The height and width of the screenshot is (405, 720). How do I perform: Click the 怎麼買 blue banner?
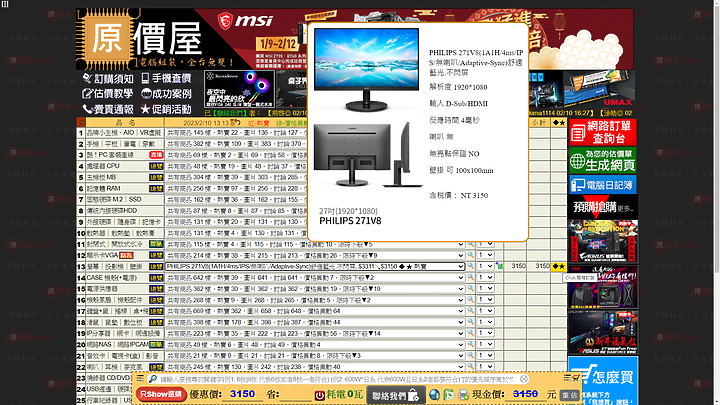(x=602, y=381)
